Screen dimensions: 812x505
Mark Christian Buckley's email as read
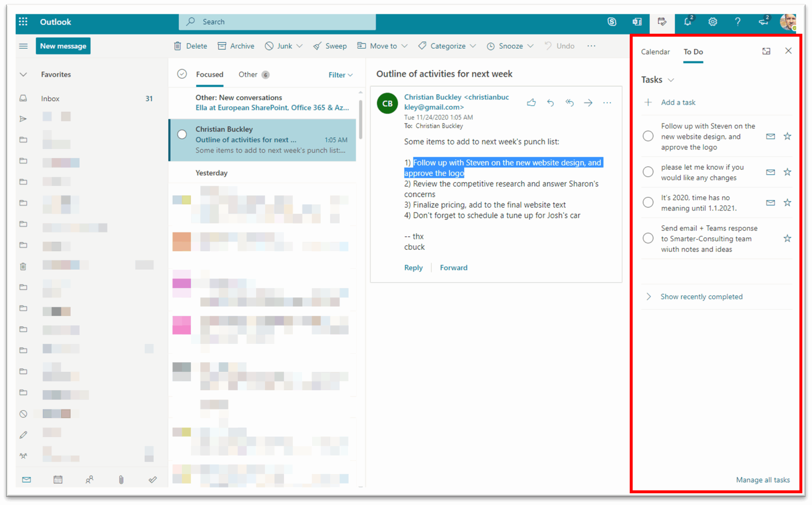click(182, 134)
